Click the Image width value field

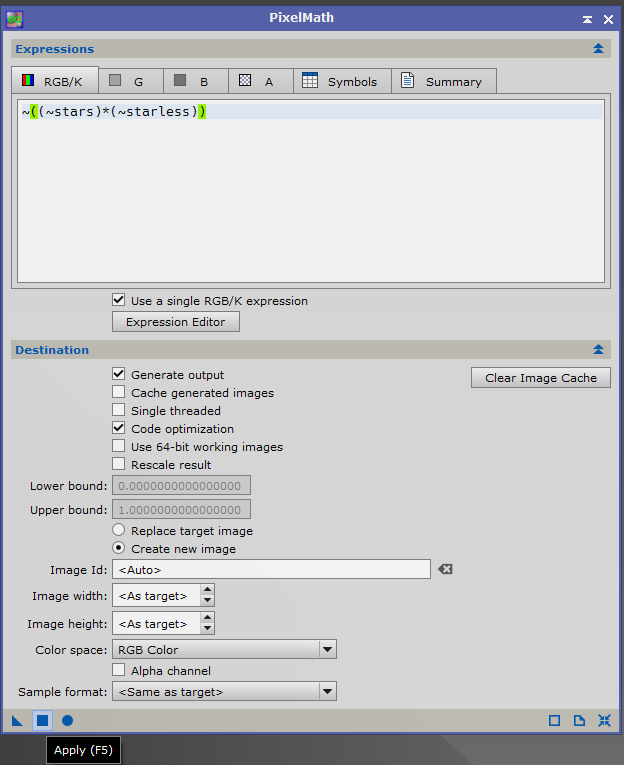[x=156, y=596]
